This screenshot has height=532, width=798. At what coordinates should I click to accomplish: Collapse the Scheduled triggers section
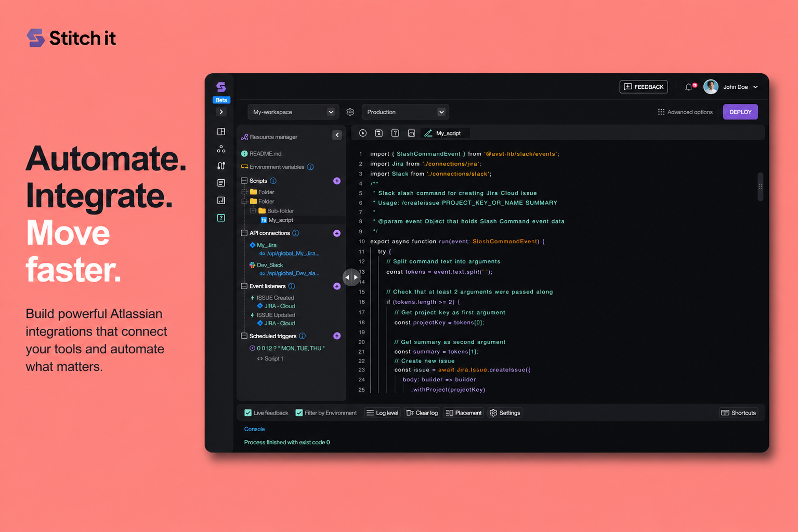pyautogui.click(x=244, y=336)
